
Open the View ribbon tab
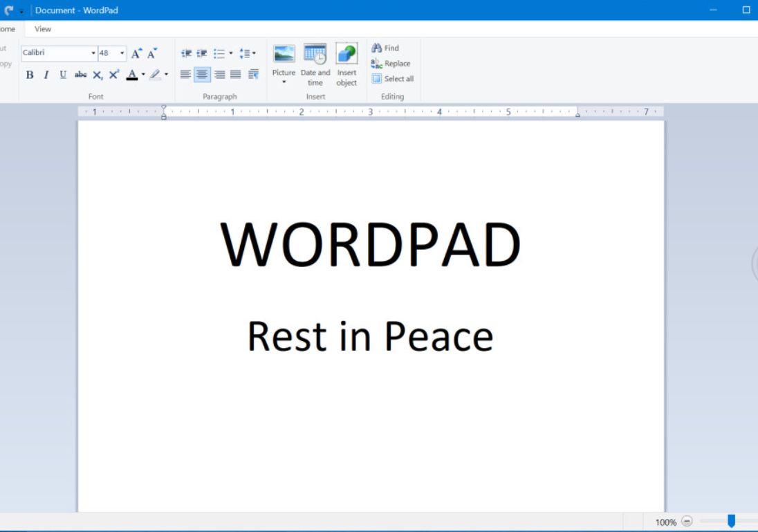(x=43, y=29)
